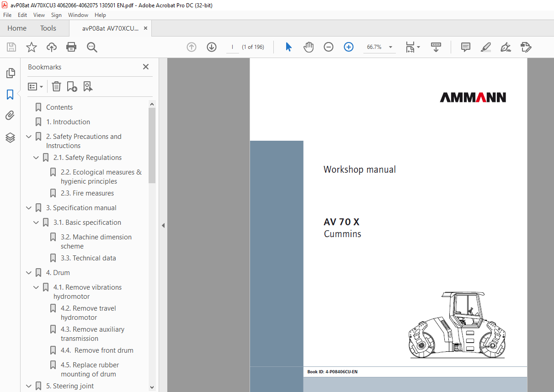The height and width of the screenshot is (392, 554).
Task: Click the stamp/send tool icon
Action: point(526,47)
